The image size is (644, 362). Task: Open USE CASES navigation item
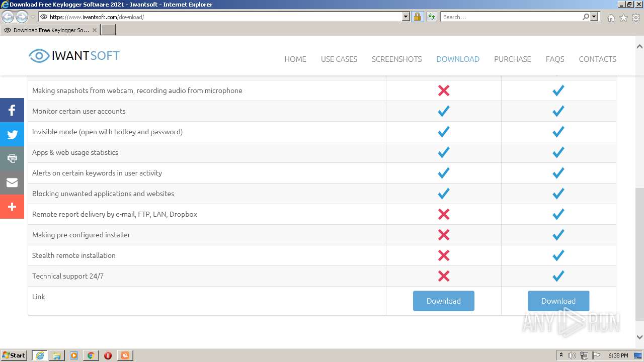[339, 59]
